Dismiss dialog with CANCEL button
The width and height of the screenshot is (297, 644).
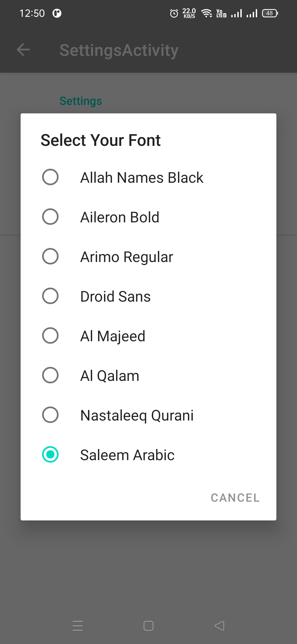pyautogui.click(x=235, y=498)
